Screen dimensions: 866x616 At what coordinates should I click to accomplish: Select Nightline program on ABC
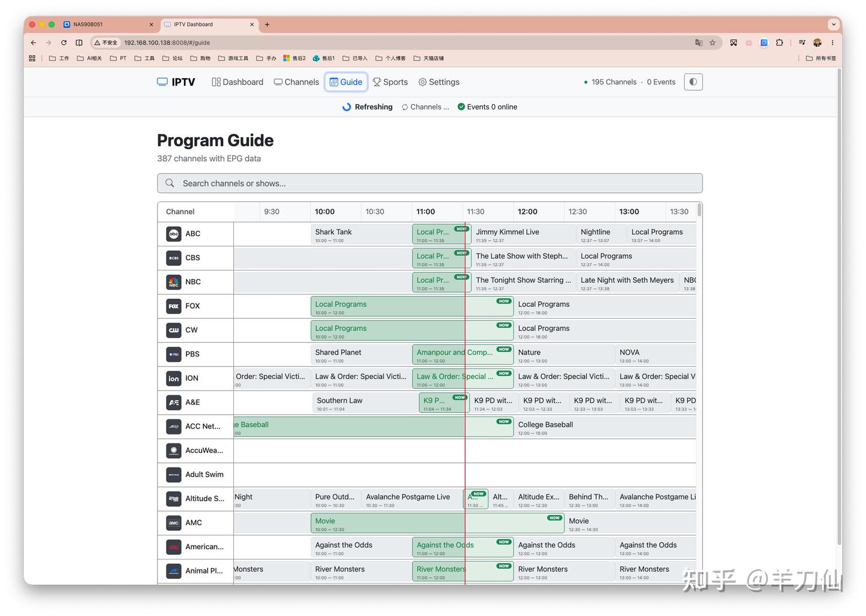coord(601,234)
